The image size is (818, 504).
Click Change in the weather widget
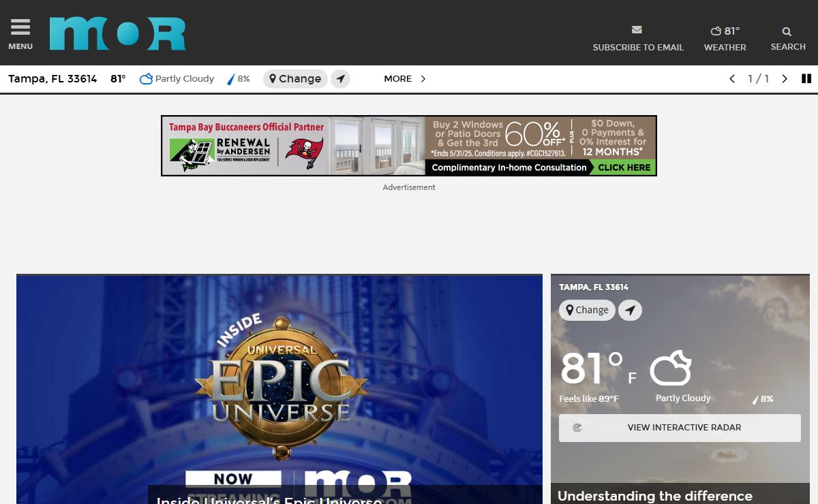point(587,310)
